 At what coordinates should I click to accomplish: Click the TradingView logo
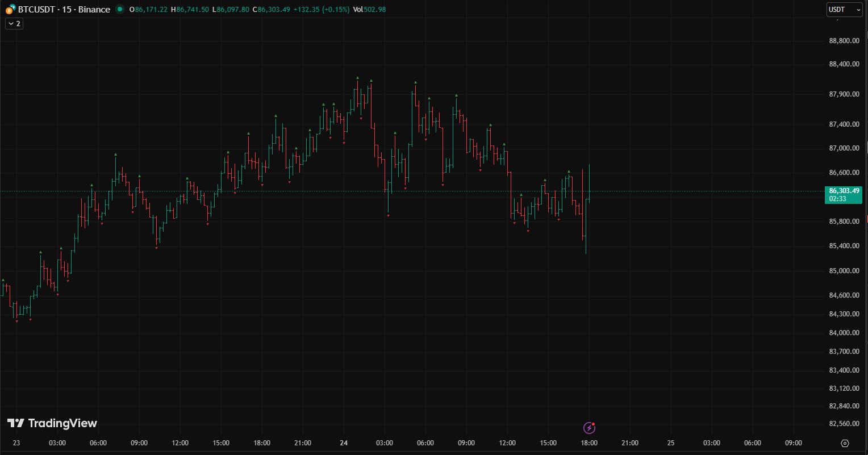52,423
